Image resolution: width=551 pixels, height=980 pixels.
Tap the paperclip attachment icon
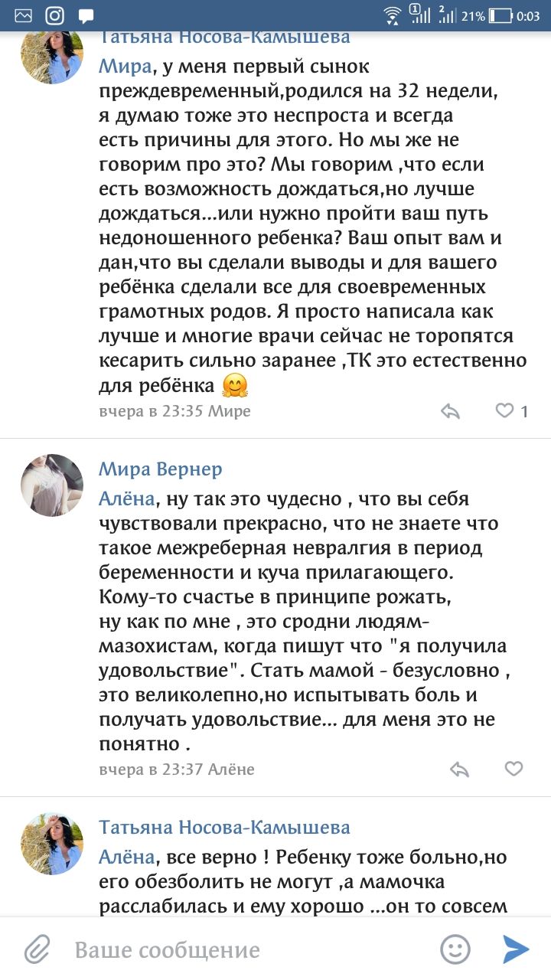point(37,950)
